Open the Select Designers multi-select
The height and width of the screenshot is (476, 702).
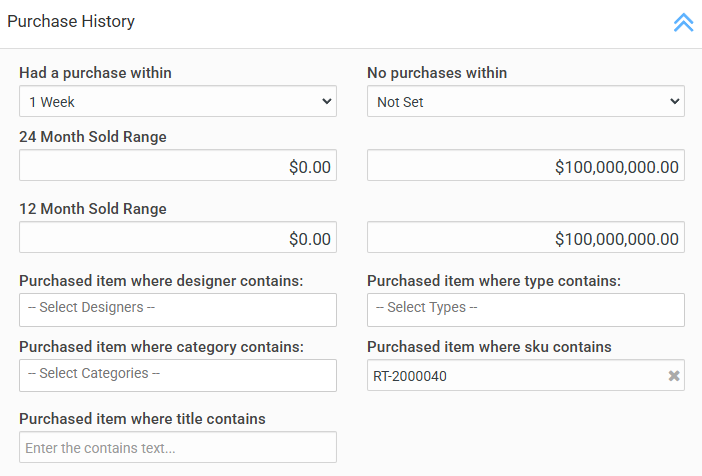pyautogui.click(x=178, y=309)
